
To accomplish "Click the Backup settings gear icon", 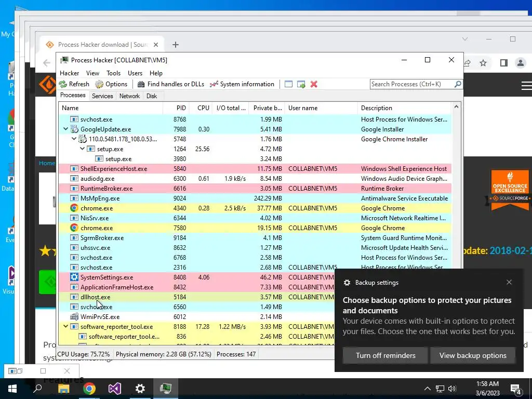I will (x=347, y=282).
